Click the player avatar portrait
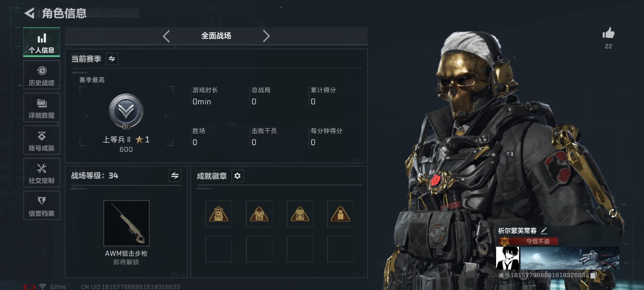Viewport: 644px width, 290px height. 507,258
